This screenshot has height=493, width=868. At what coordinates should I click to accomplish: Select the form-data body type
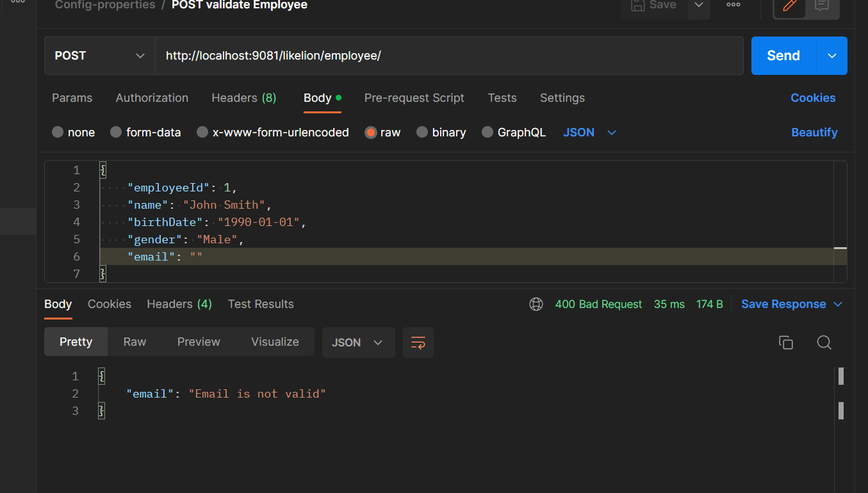(x=145, y=132)
